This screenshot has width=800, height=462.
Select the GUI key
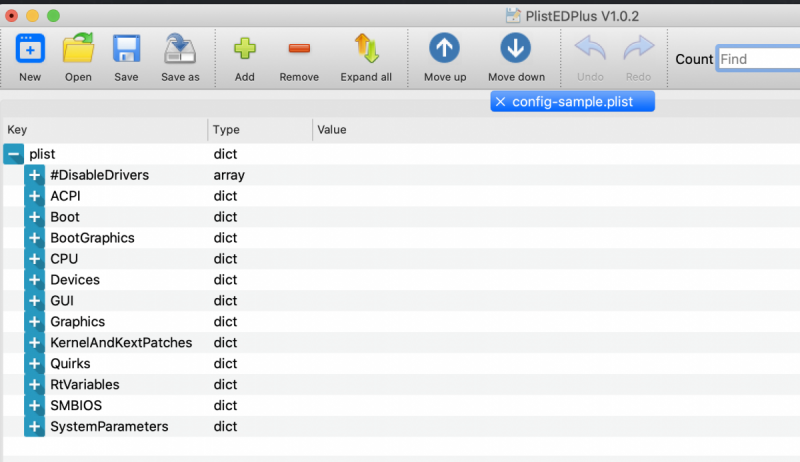62,300
